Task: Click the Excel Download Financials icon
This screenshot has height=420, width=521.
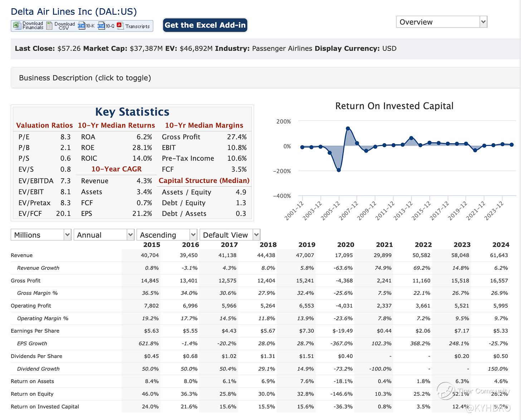Action: click(x=16, y=26)
